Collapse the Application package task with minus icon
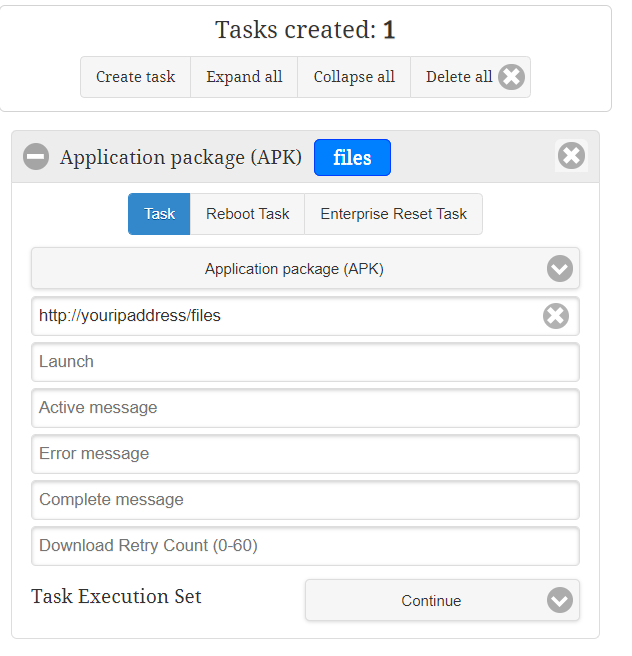The height and width of the screenshot is (656, 632). click(x=36, y=156)
